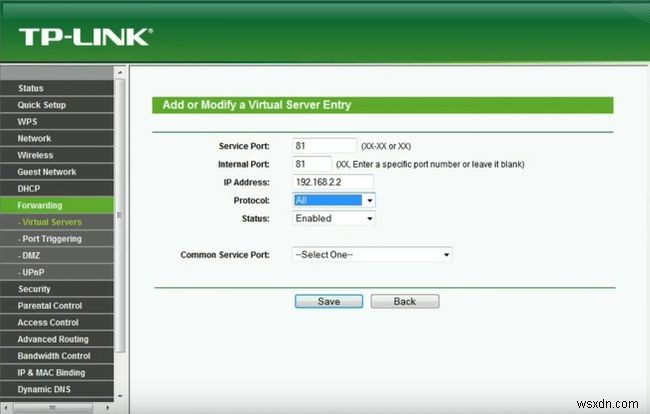Select the Forwarding menu item
This screenshot has height=414, width=650.
click(x=57, y=205)
